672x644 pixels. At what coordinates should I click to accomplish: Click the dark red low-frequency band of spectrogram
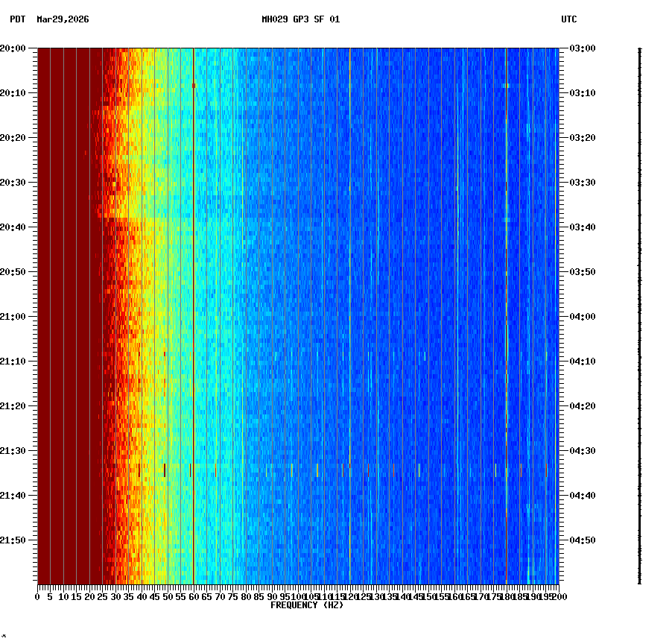coord(67,298)
